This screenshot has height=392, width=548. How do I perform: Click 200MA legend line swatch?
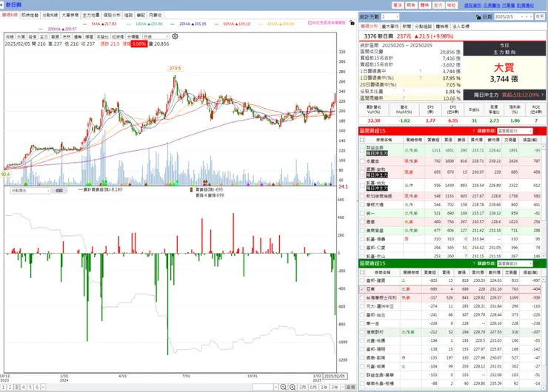[41, 29]
